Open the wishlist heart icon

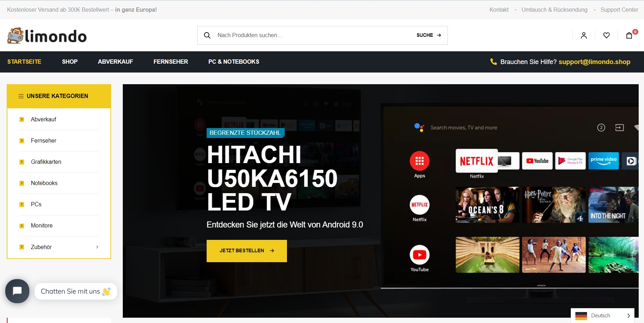(606, 35)
